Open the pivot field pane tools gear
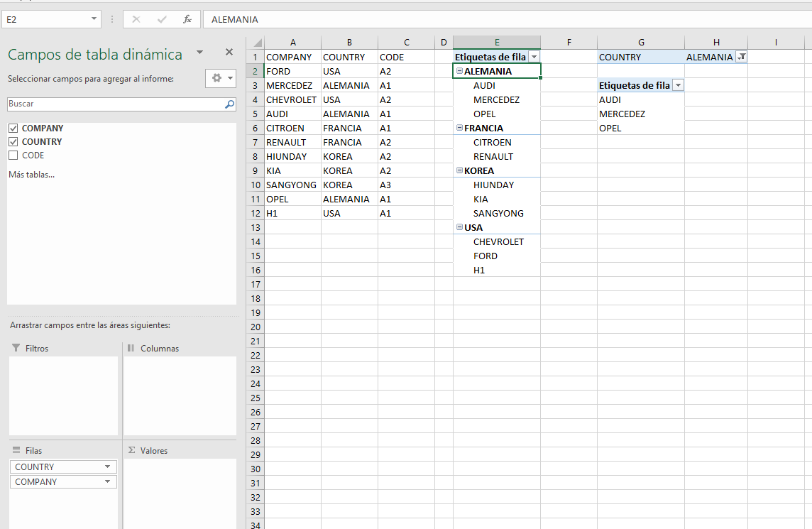Viewport: 812px width, 529px height. (221, 78)
